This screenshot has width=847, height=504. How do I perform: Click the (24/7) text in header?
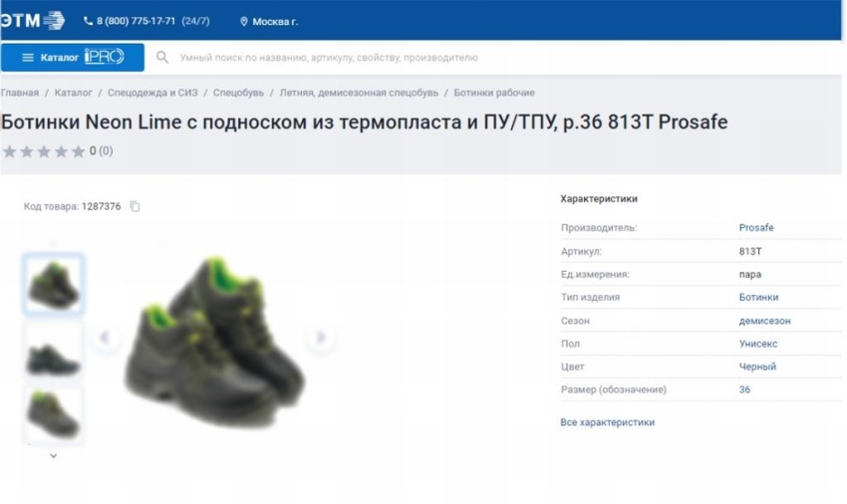(x=195, y=21)
